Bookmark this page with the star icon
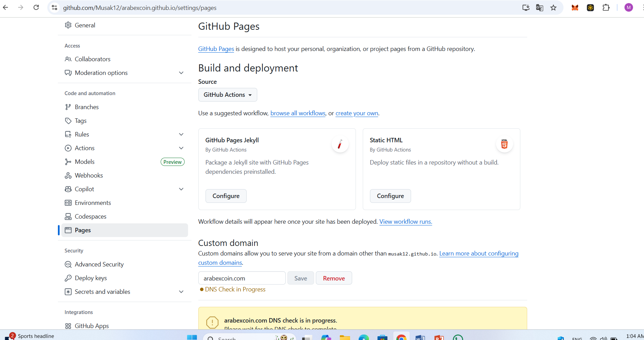 pos(553,8)
